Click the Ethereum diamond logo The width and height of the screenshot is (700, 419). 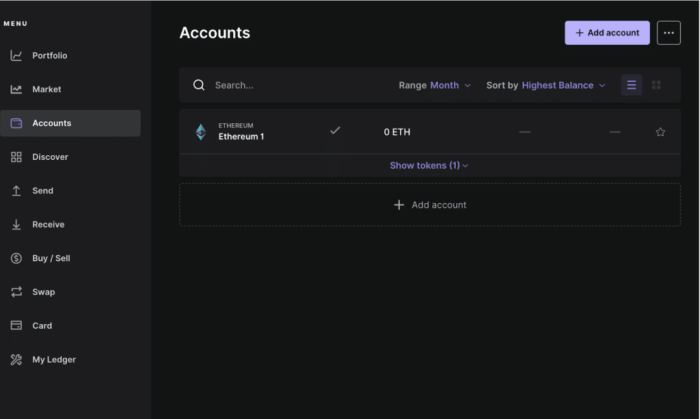point(201,132)
